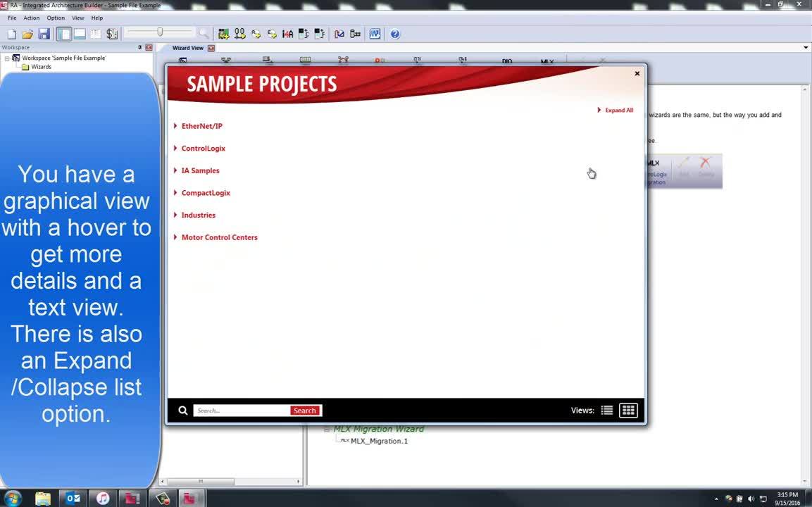
Task: Expand the EtherNet/IP sample category
Action: pyautogui.click(x=201, y=126)
